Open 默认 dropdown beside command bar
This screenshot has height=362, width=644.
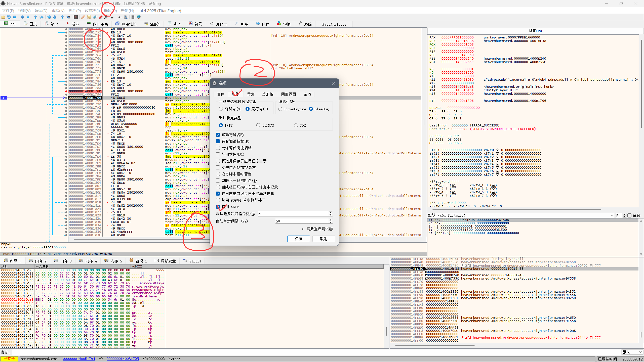click(x=632, y=352)
